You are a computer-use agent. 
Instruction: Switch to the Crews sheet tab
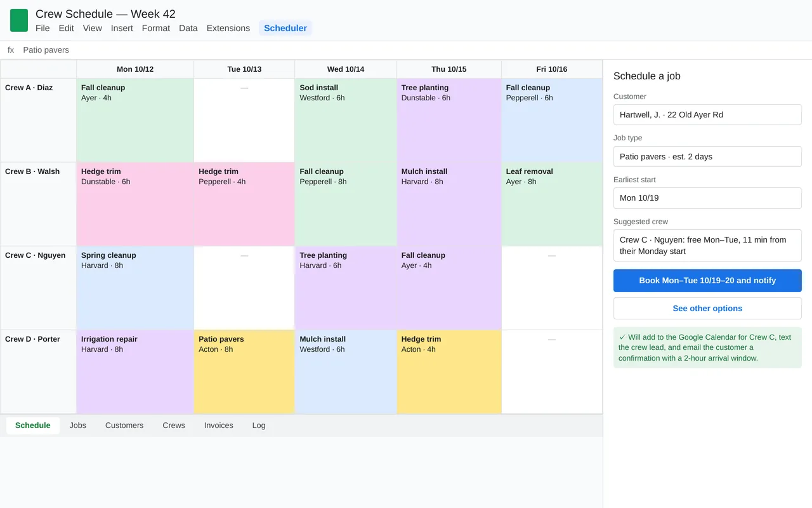tap(174, 425)
